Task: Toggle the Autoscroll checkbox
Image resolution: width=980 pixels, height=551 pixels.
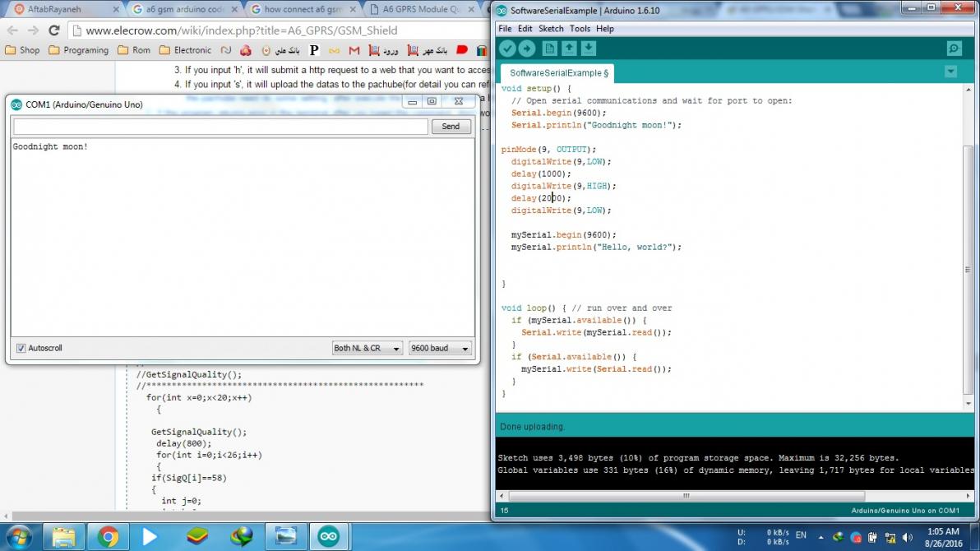Action: point(21,349)
